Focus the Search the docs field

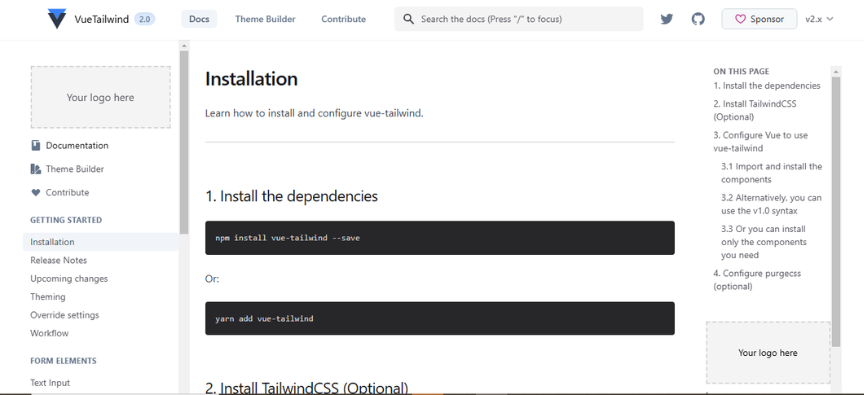[x=519, y=19]
